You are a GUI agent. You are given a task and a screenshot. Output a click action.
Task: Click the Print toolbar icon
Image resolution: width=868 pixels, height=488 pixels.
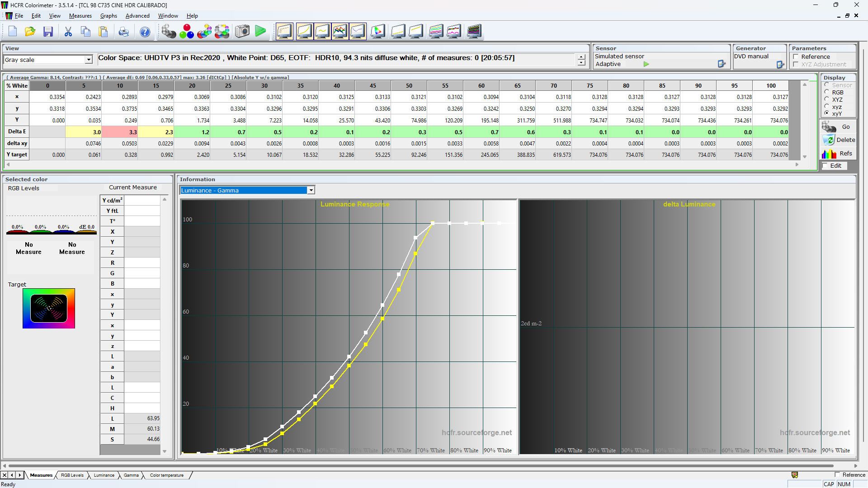[123, 32]
